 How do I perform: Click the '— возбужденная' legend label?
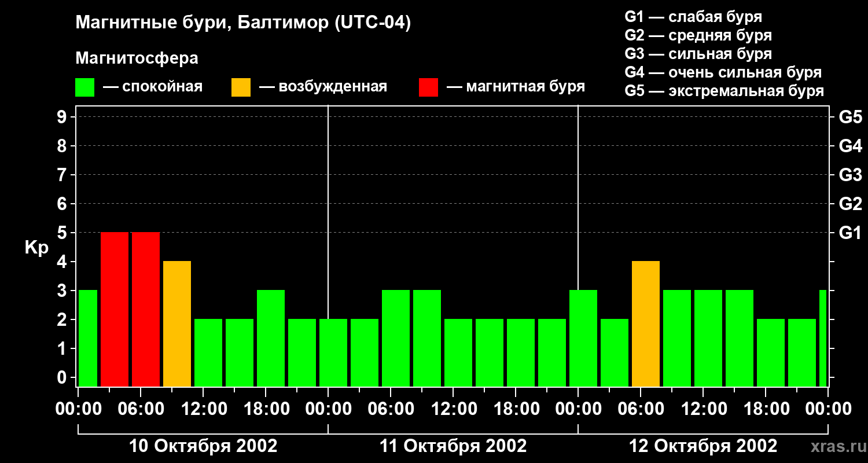pyautogui.click(x=323, y=87)
